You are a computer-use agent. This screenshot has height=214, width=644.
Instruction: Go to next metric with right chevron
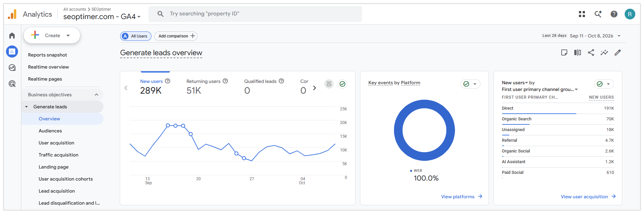tap(314, 88)
